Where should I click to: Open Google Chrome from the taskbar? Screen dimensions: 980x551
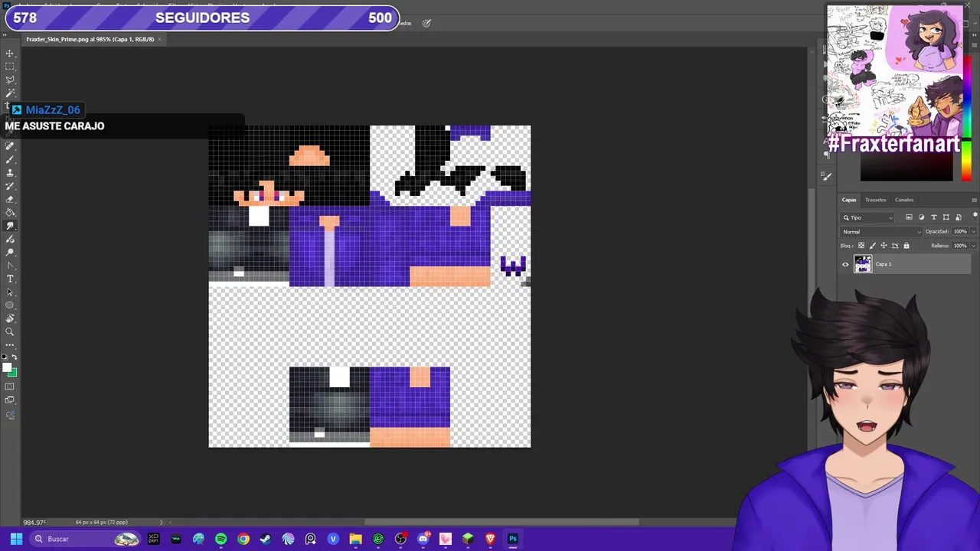point(243,539)
